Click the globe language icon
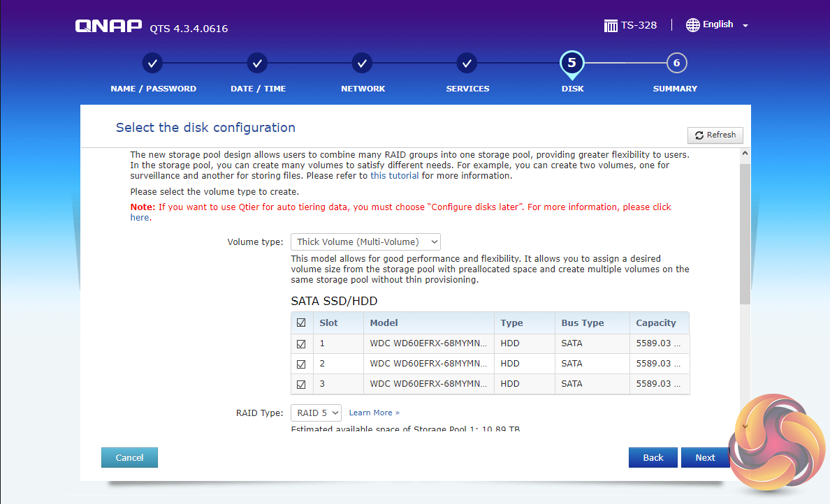This screenshot has height=504, width=830. [x=693, y=25]
